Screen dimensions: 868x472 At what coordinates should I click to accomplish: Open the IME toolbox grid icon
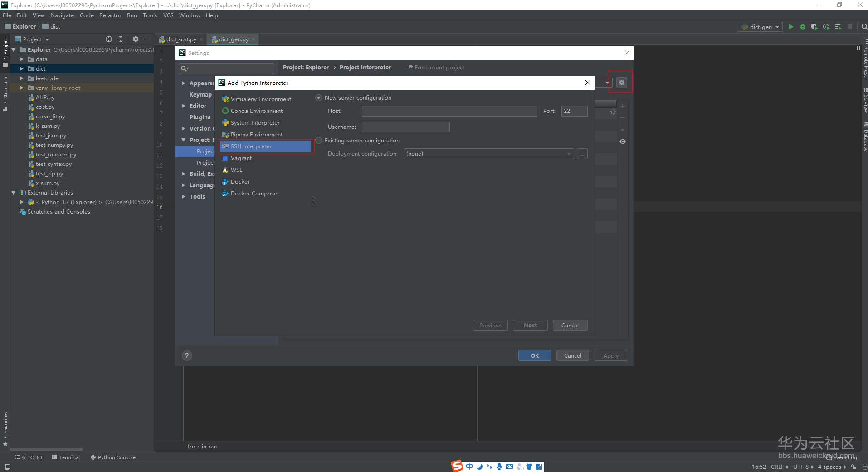539,467
